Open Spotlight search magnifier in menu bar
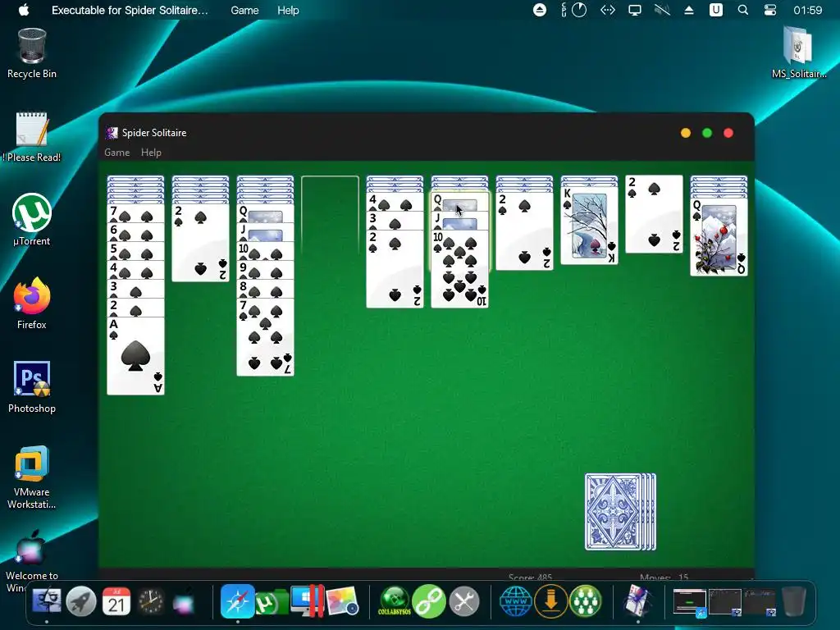Screen dimensions: 840x630 pyautogui.click(x=743, y=10)
